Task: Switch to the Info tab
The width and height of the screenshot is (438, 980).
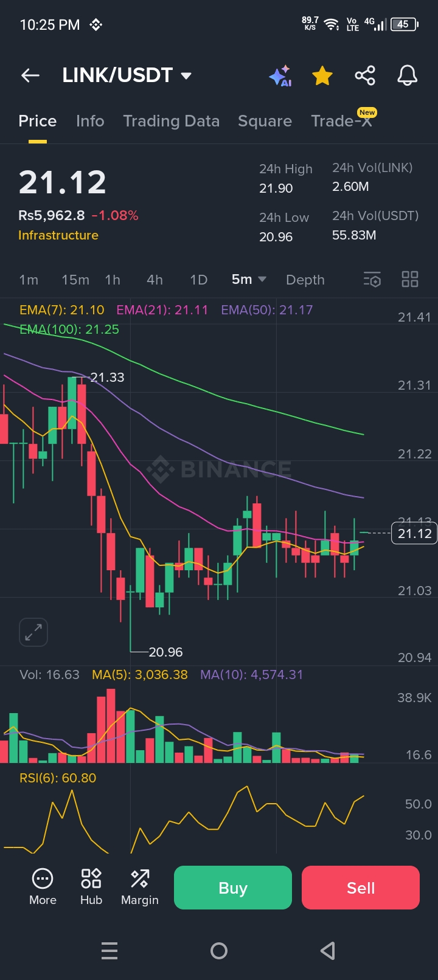Action: click(x=90, y=121)
